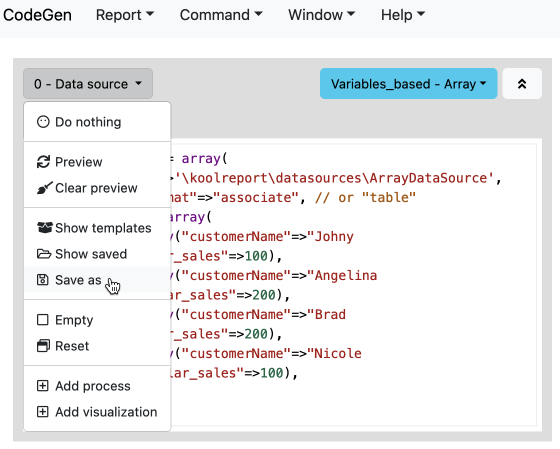Image resolution: width=560 pixels, height=449 pixels.
Task: Select Add visualization menu entry
Action: point(97,412)
